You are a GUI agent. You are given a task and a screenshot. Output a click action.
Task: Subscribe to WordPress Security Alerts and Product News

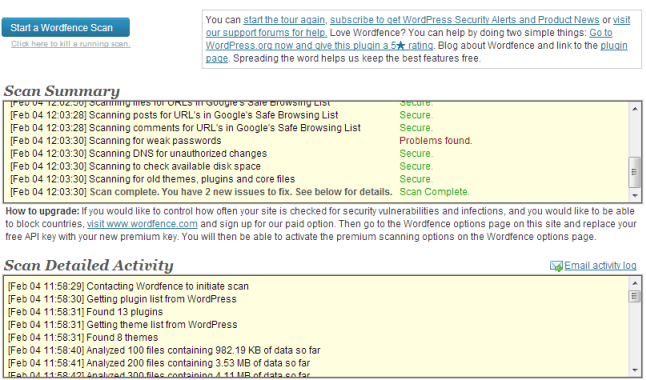point(464,20)
